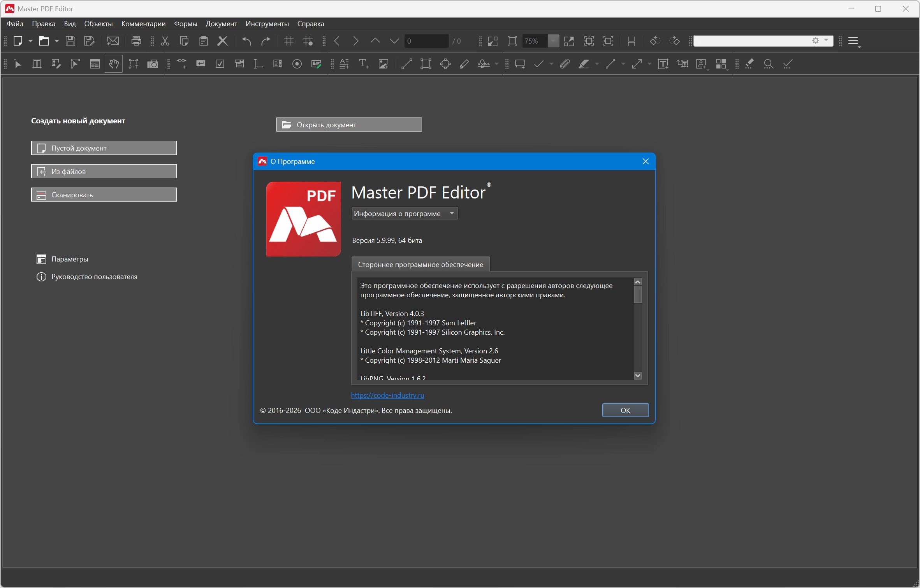The image size is (920, 588).
Task: Select the highlighter marker tool
Action: tap(584, 64)
